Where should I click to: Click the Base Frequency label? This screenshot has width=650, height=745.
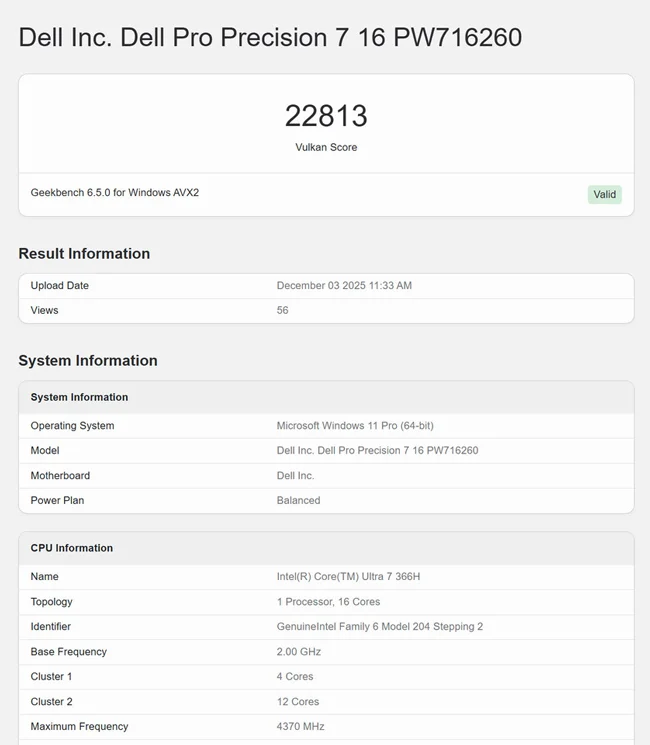pos(68,651)
